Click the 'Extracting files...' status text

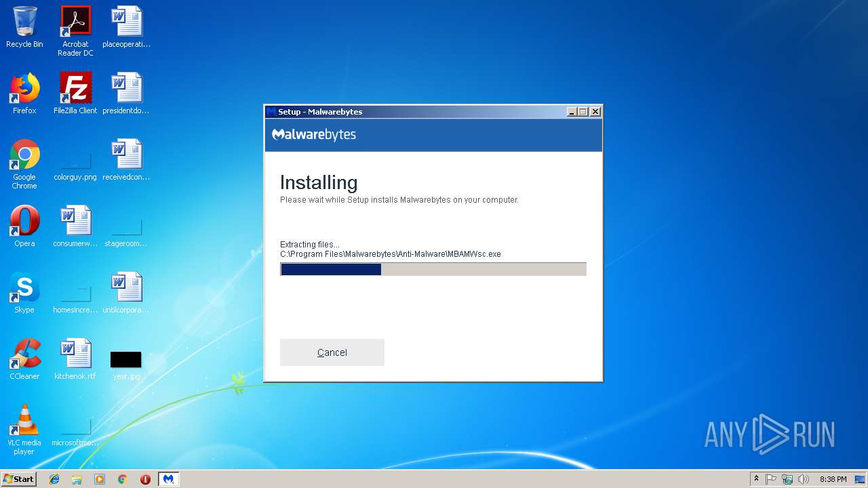[x=310, y=245]
